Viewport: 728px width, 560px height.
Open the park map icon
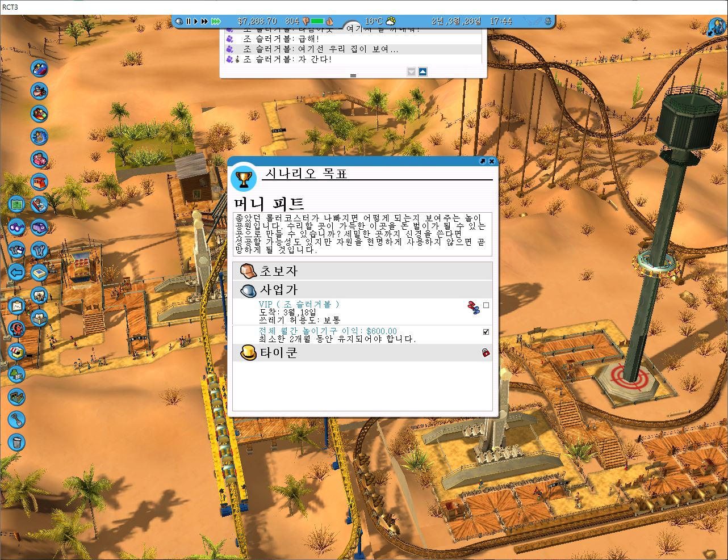[16, 204]
